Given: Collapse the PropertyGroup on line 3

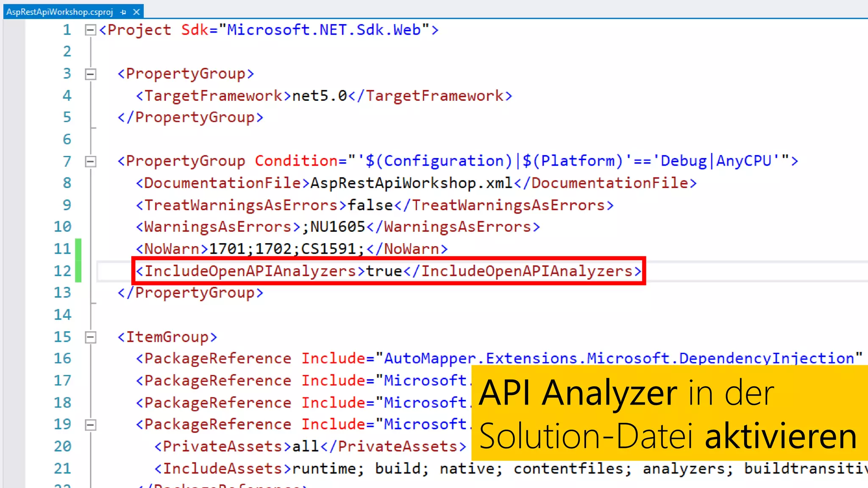Looking at the screenshot, I should [x=90, y=74].
